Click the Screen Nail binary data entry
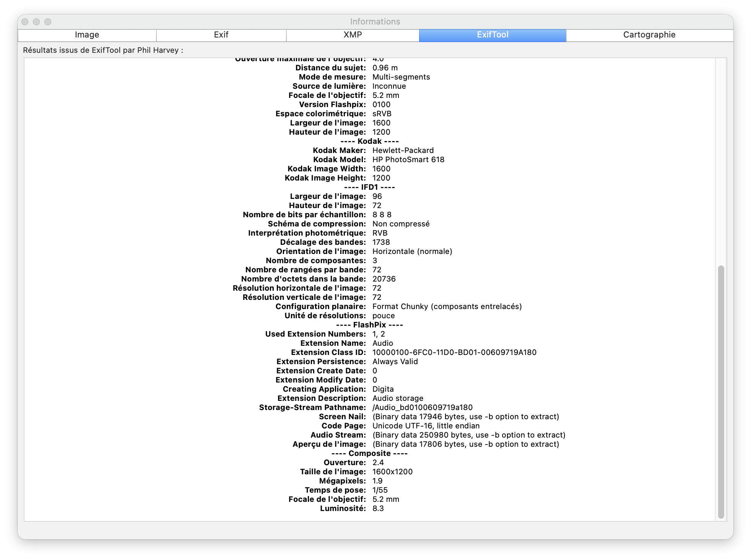The width and height of the screenshot is (751, 560). pos(465,417)
